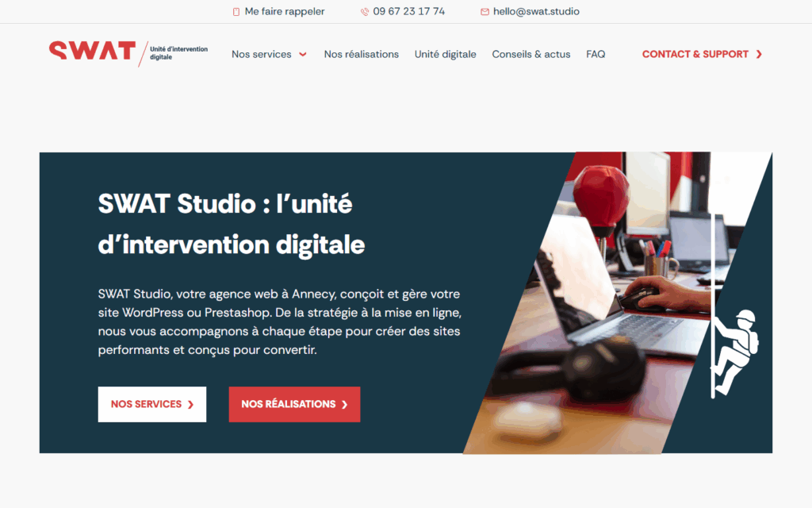The image size is (812, 508).
Task: Click the phone icon beside Me faire rappeler
Action: (x=236, y=12)
